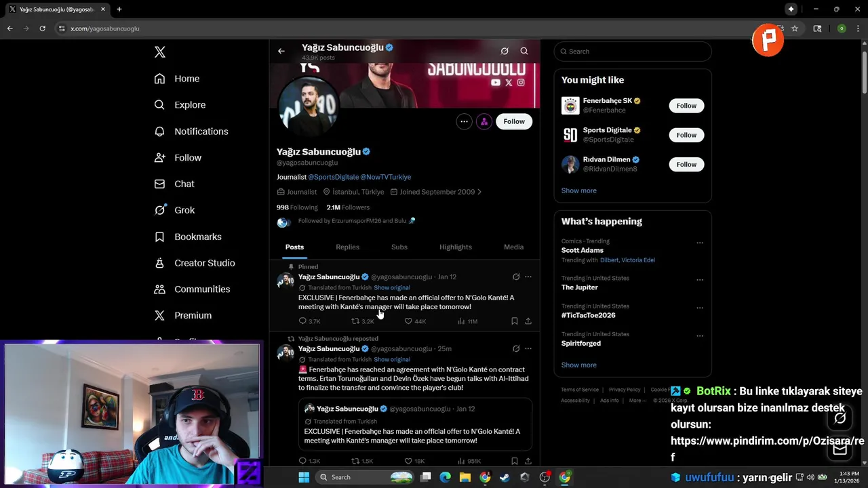Switch to Subs tab
868x488 pixels.
click(399, 247)
